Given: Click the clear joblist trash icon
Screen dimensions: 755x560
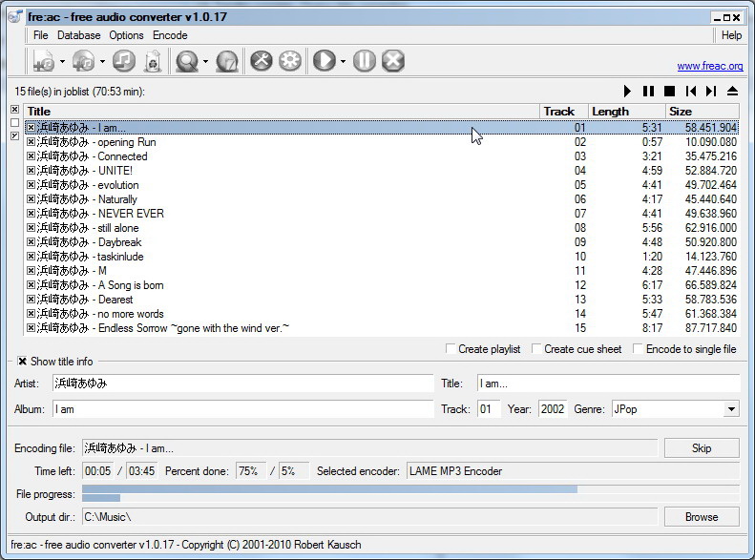Looking at the screenshot, I should coord(152,61).
